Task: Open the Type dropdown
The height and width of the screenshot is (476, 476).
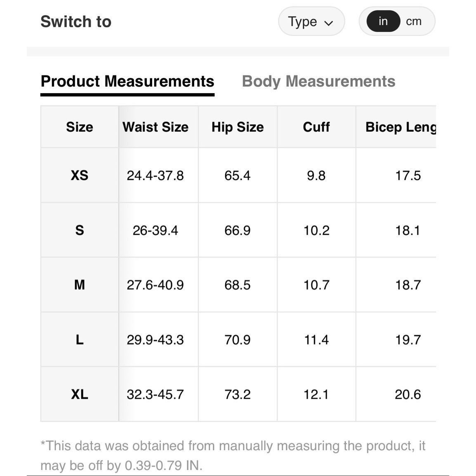Action: tap(311, 21)
